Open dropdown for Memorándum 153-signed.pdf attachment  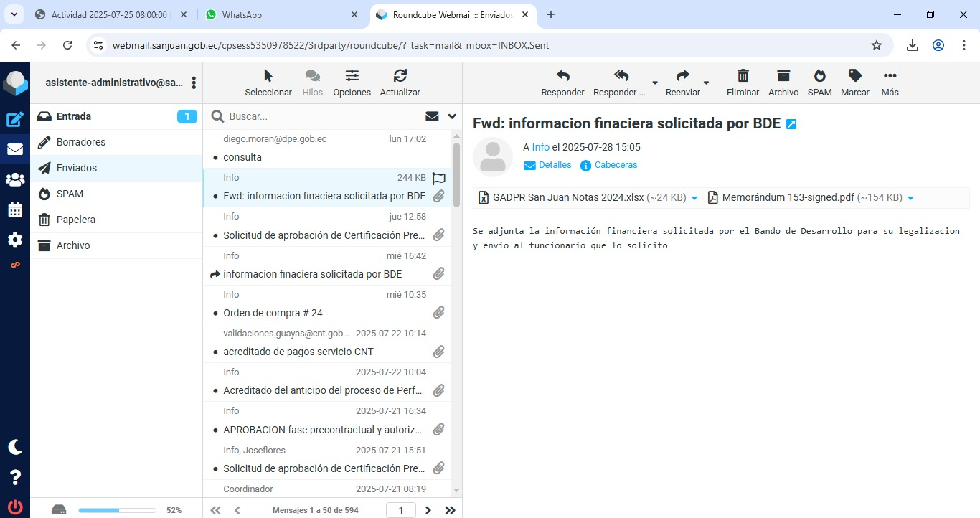coord(910,198)
